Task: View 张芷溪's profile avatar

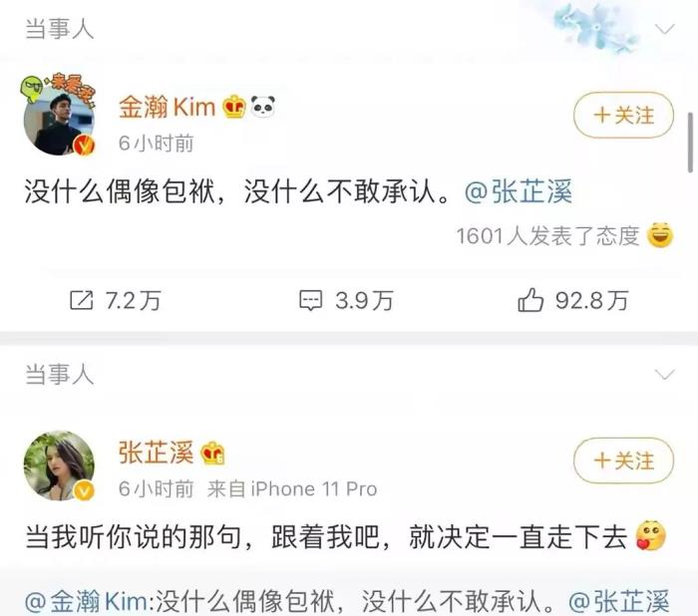Action: (x=59, y=465)
